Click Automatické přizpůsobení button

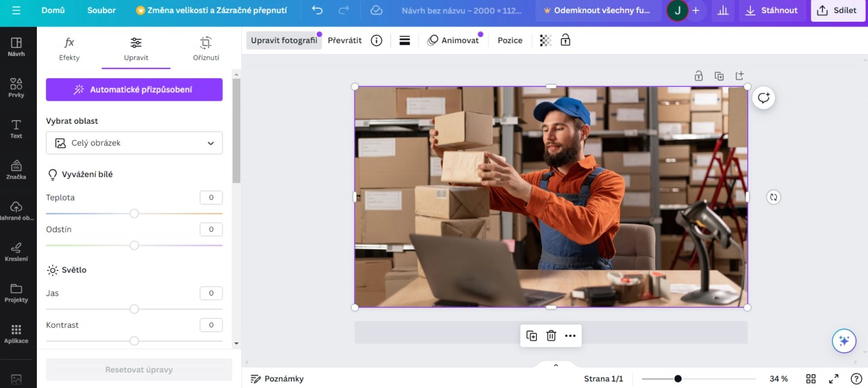tap(134, 90)
